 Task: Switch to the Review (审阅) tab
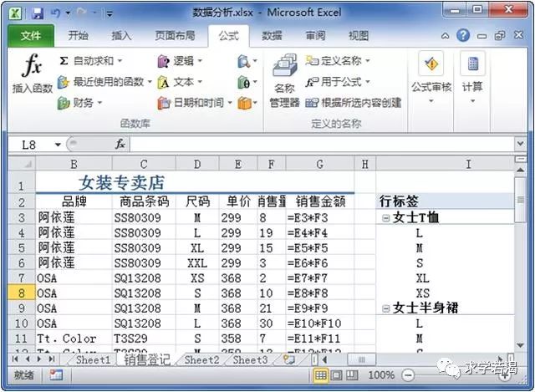click(315, 35)
